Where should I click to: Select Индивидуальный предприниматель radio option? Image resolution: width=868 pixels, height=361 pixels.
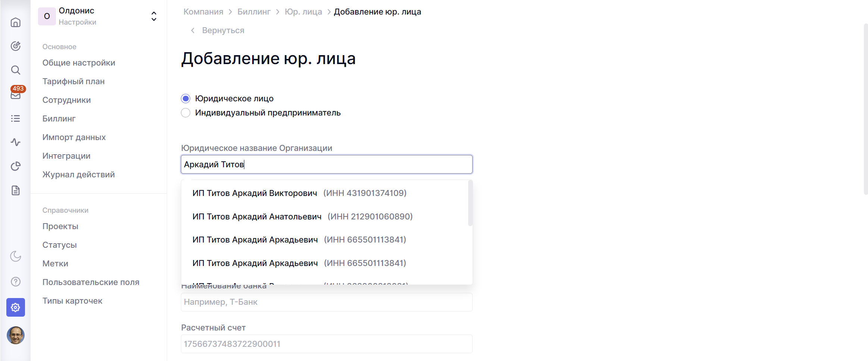185,113
